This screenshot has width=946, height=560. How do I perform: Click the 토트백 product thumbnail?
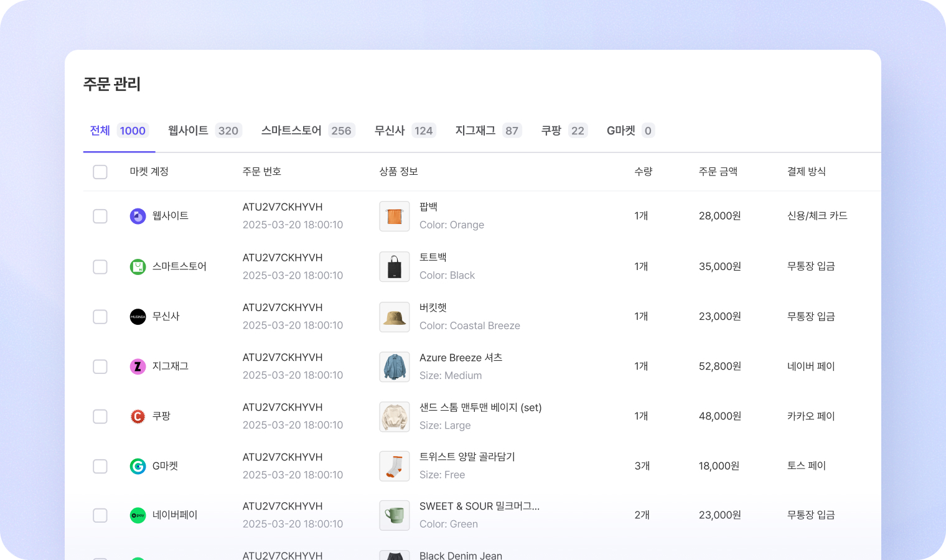394,266
